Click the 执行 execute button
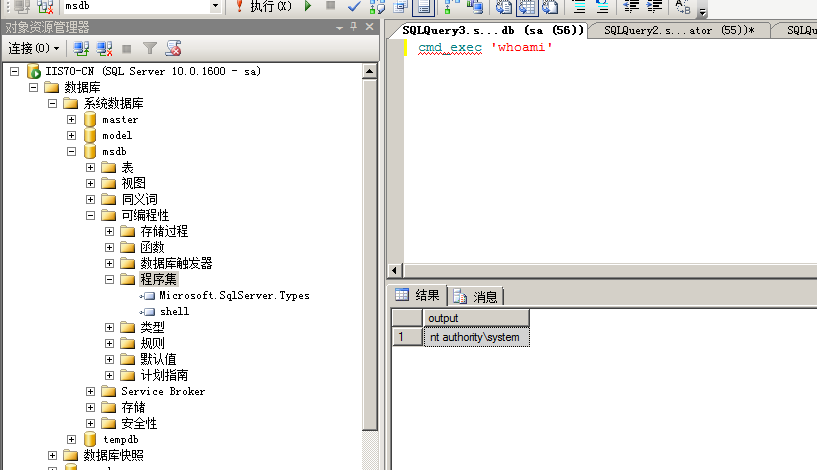Screen dimensions: 817x470 264,7
